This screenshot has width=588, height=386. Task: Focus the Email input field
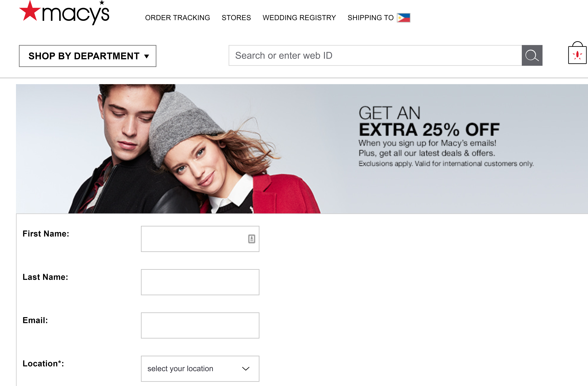point(200,325)
